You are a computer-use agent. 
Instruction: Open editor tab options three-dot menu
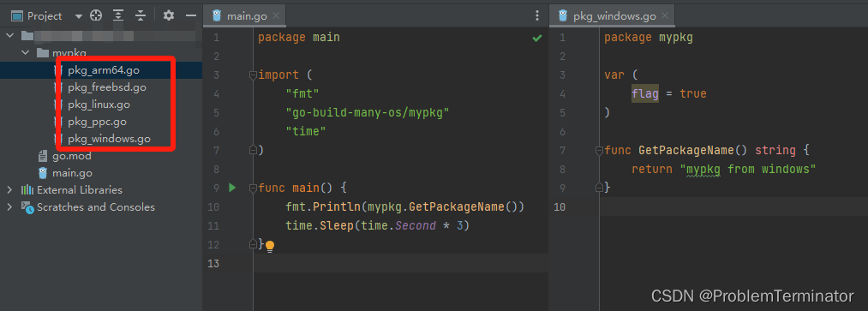(x=537, y=16)
